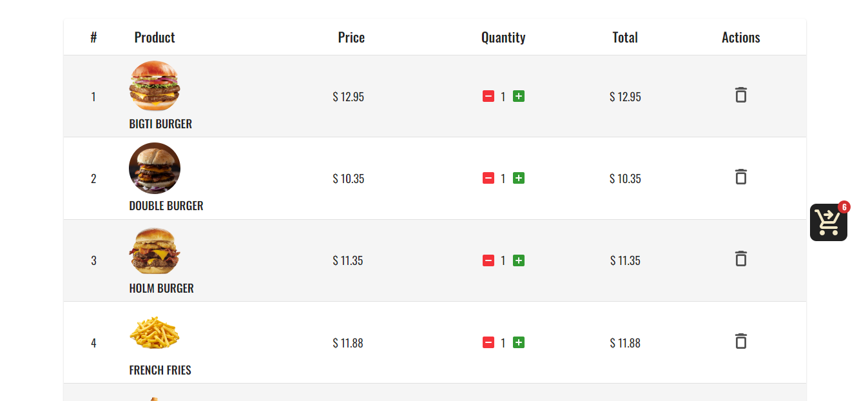Increase BIGTI BURGER quantity with plus icon
This screenshot has height=401, width=868.
518,95
